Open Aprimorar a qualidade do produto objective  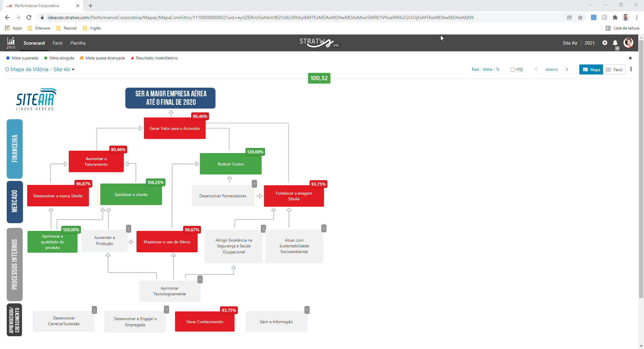click(52, 242)
